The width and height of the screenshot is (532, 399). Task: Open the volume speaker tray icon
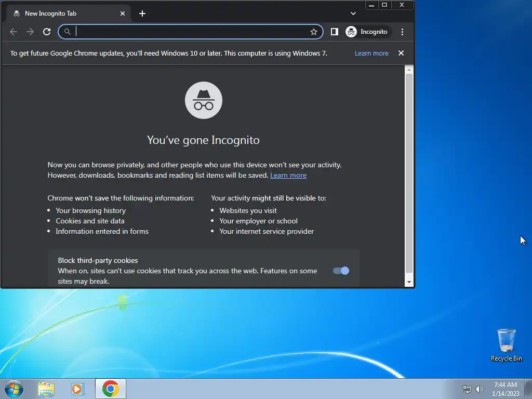[x=480, y=389]
